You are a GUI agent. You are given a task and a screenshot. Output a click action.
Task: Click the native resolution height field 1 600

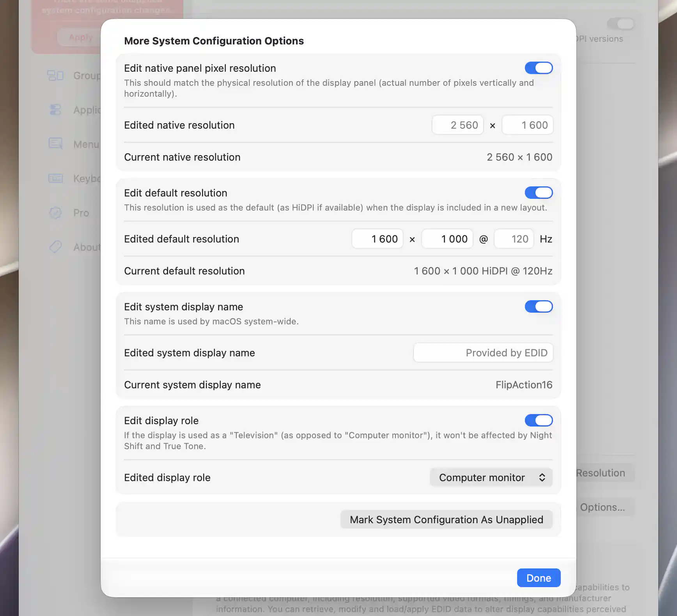click(x=527, y=125)
